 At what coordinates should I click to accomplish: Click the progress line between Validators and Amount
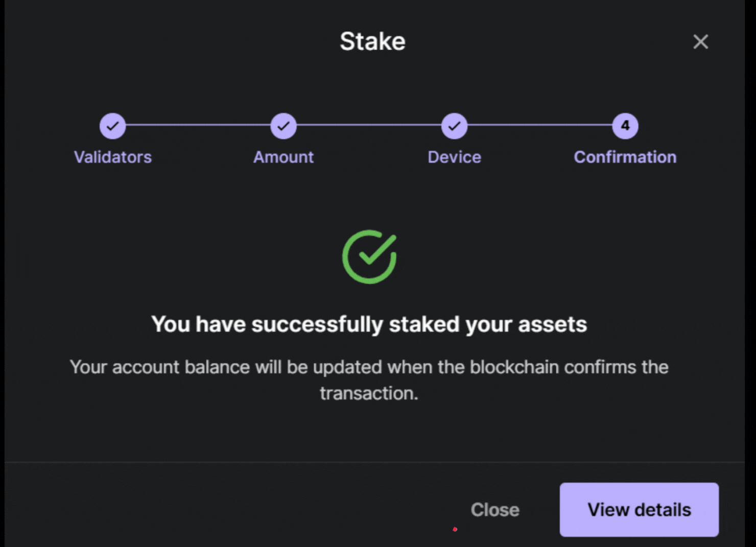[x=198, y=125]
